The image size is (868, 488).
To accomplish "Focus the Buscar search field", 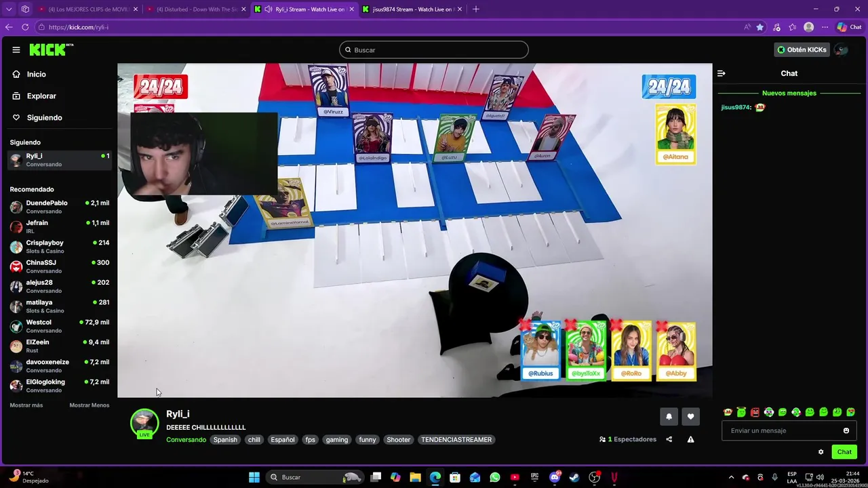I will (434, 49).
